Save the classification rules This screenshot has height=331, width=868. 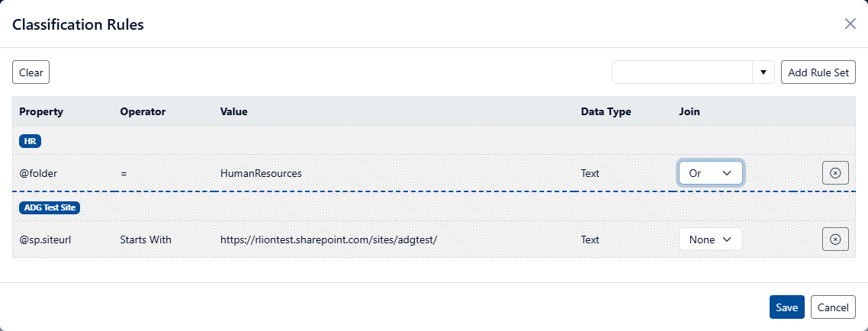(x=786, y=307)
